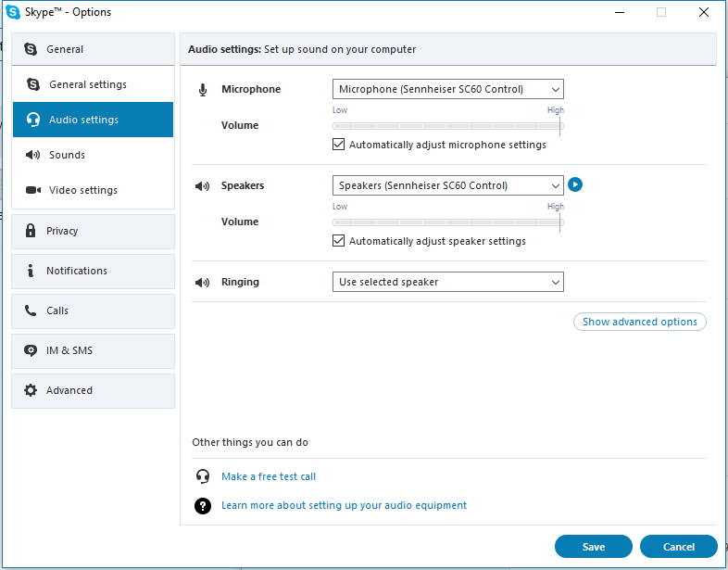Viewport: 728px width, 570px height.
Task: Click the headset icon in Audio settings
Action: coord(33,120)
